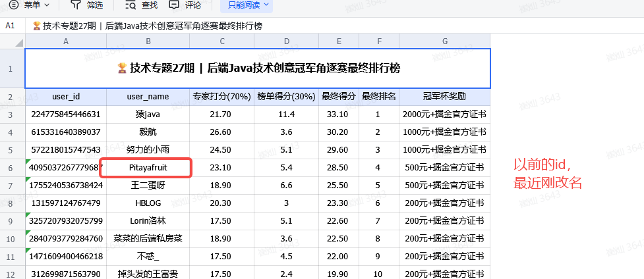Image resolution: width=644 pixels, height=279 pixels.
Task: Click the 筛选 filter icon
Action: pos(76,5)
